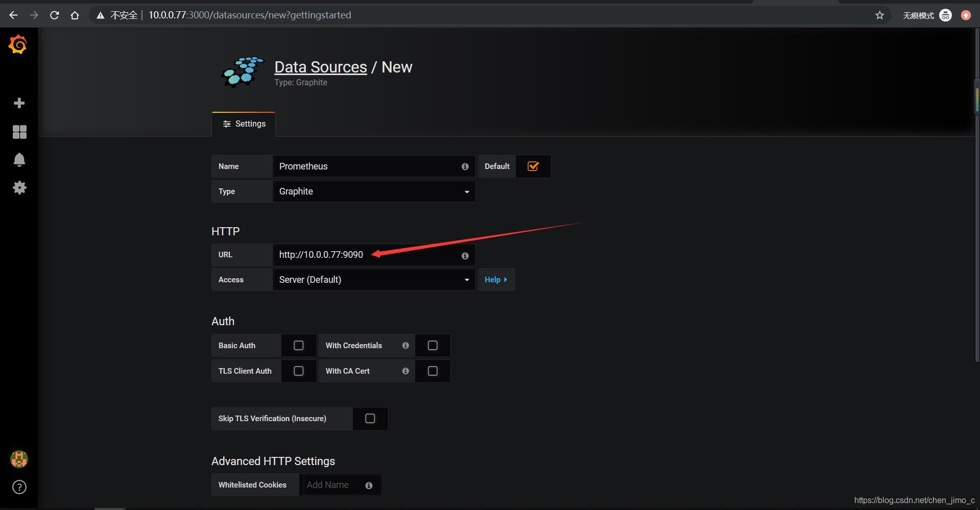Click the 'Default' label
980x510 pixels.
pyautogui.click(x=497, y=166)
